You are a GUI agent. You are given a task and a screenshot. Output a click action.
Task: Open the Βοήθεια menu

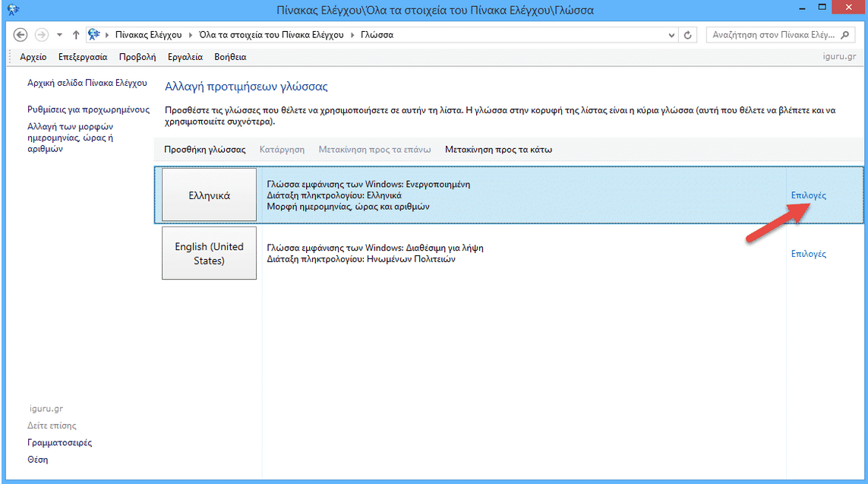click(230, 57)
